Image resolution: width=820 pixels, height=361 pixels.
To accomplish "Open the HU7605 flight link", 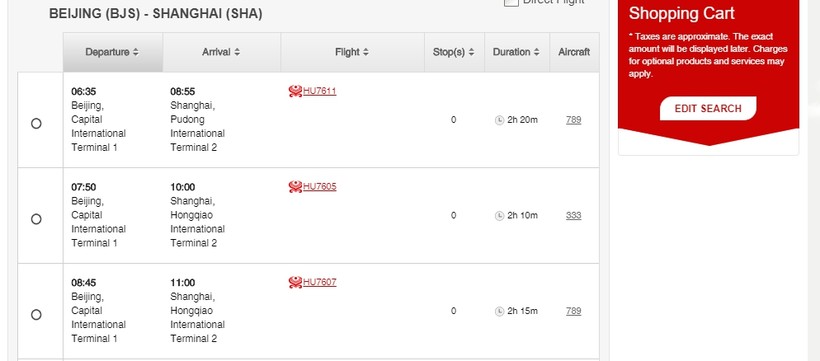I will (320, 187).
